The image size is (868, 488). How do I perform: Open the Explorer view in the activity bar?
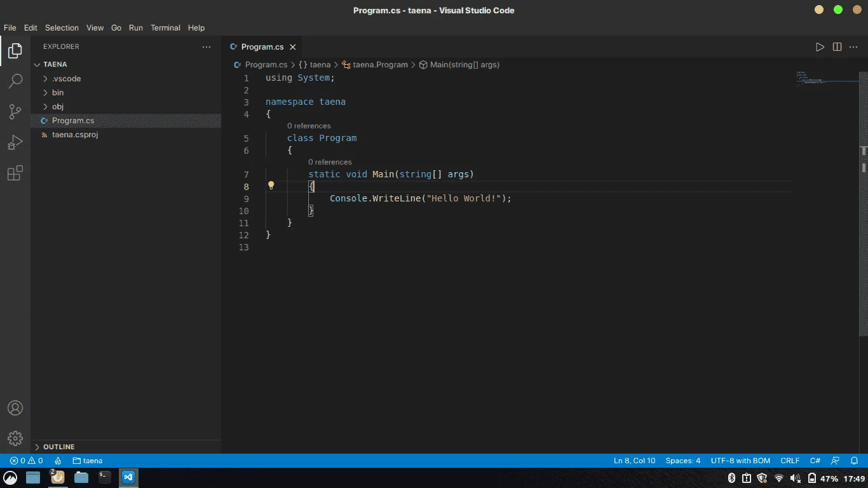15,51
